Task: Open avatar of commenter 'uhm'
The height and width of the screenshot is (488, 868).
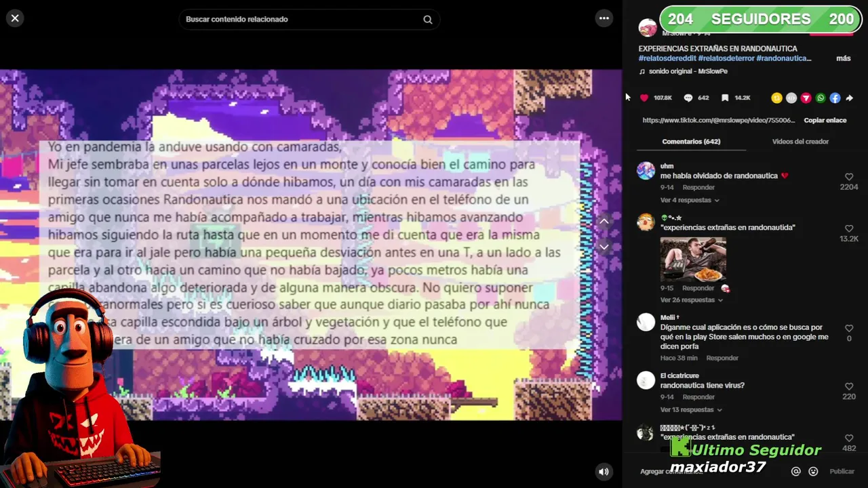Action: [x=646, y=170]
